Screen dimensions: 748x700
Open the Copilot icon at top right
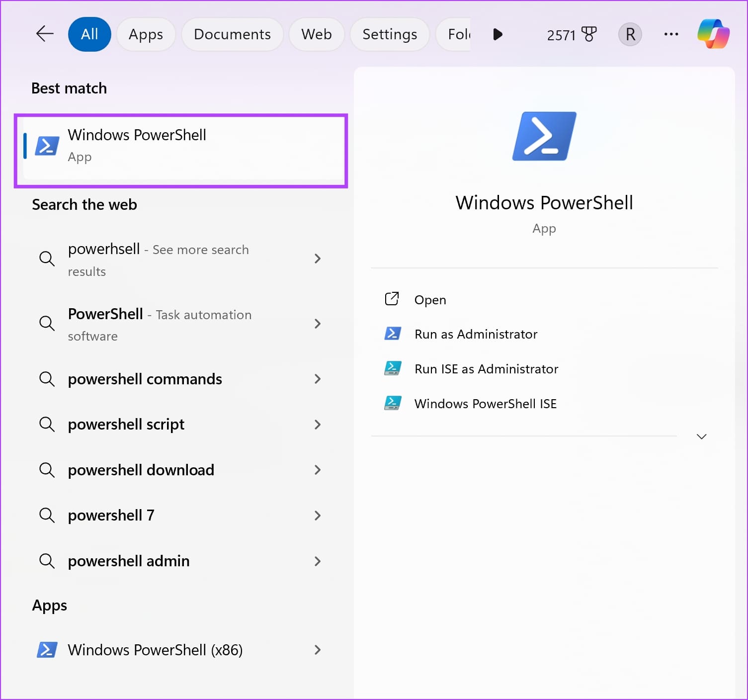713,34
